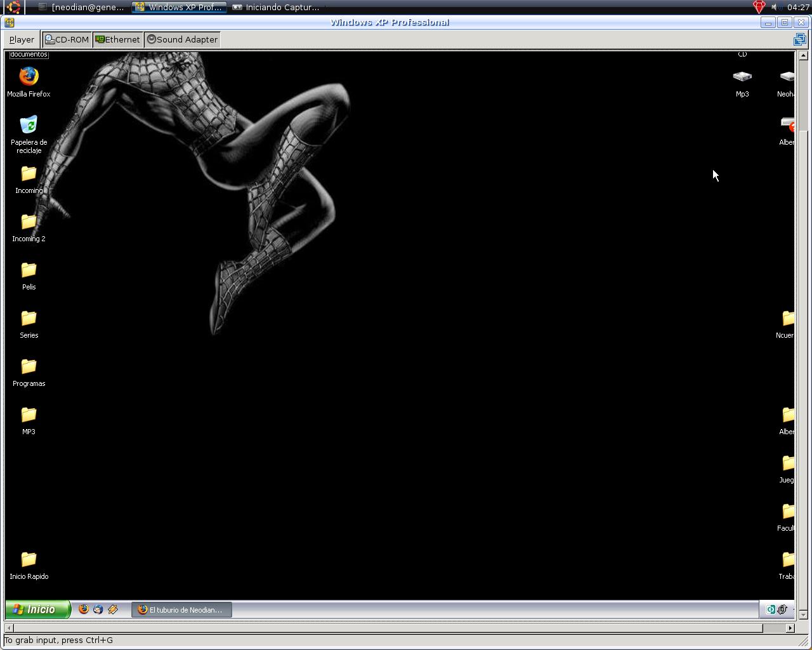Open the Inicio start button
Image resolution: width=812 pixels, height=650 pixels.
click(37, 609)
